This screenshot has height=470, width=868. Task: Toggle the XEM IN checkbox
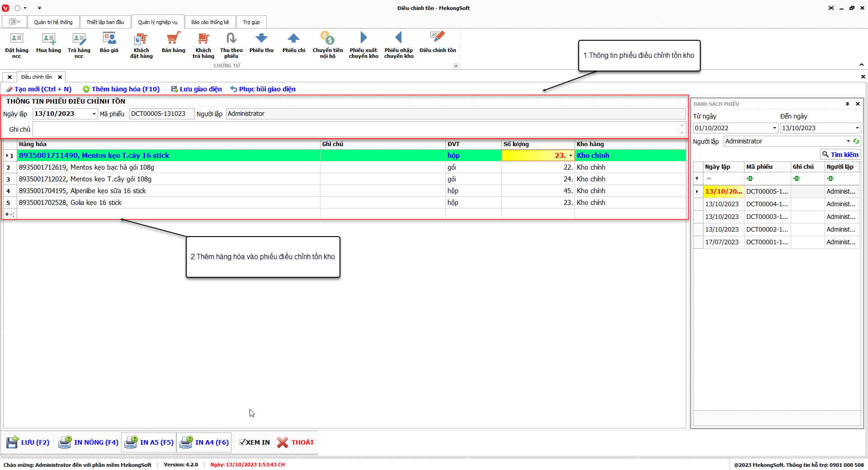point(243,442)
